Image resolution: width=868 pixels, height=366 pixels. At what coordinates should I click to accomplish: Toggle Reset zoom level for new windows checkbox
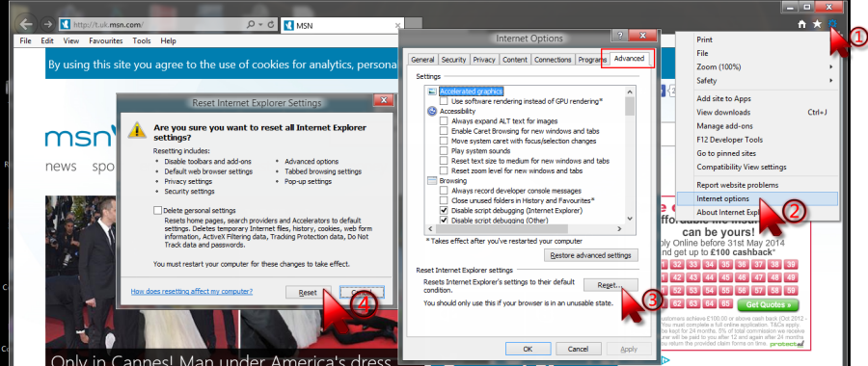444,170
